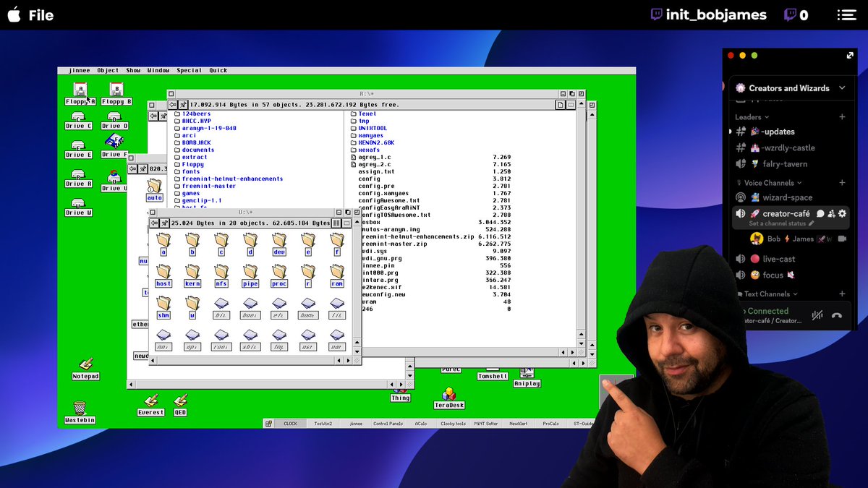Image resolution: width=868 pixels, height=488 pixels.
Task: Select the 'shm' folder in U:\ window
Action: click(163, 307)
